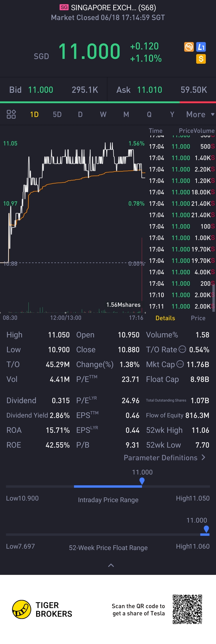This screenshot has width=216, height=644.
Task: Tap the Close value 10.880
Action: click(x=129, y=349)
